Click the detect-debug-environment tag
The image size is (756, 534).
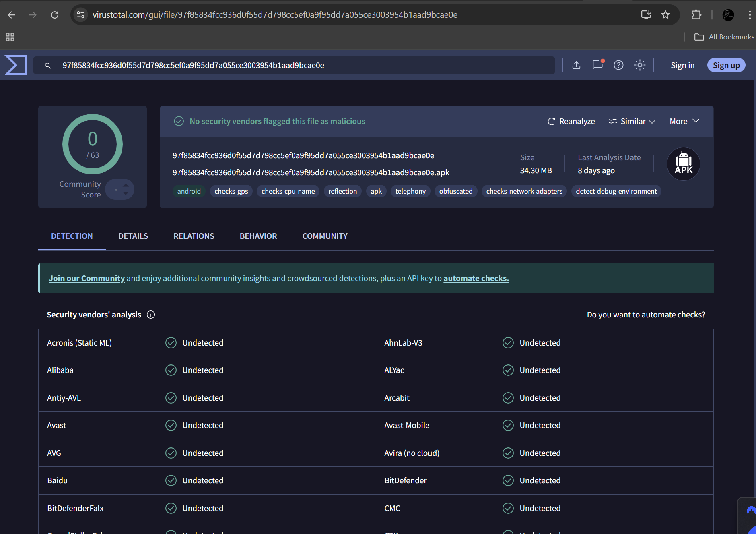616,191
